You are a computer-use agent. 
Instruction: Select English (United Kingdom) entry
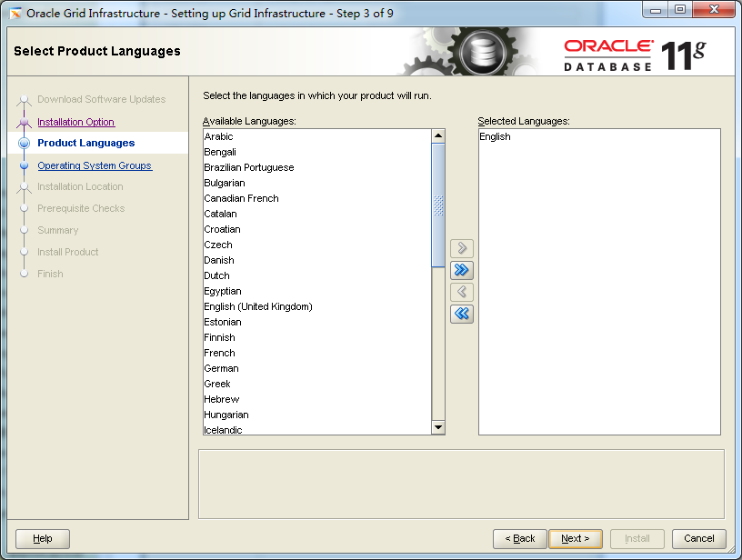[x=317, y=306]
